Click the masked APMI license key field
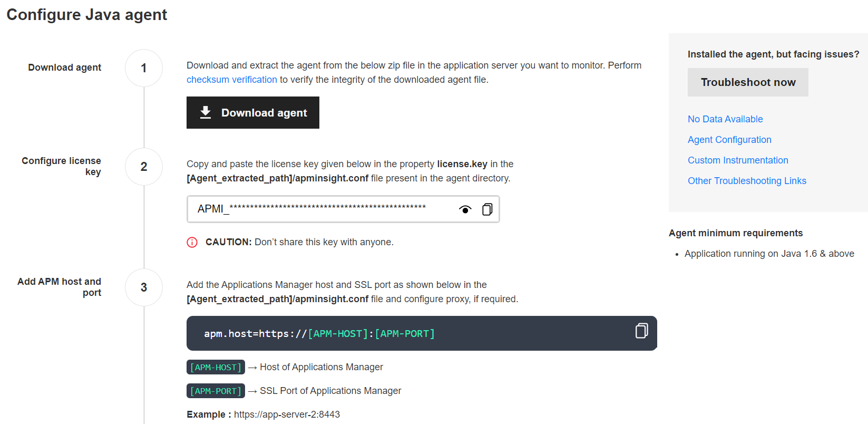 coord(316,209)
